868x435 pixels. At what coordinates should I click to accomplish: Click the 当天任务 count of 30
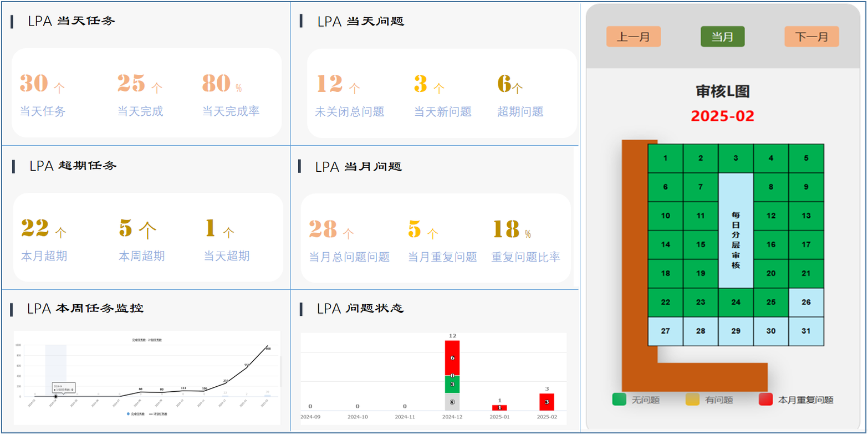[34, 83]
